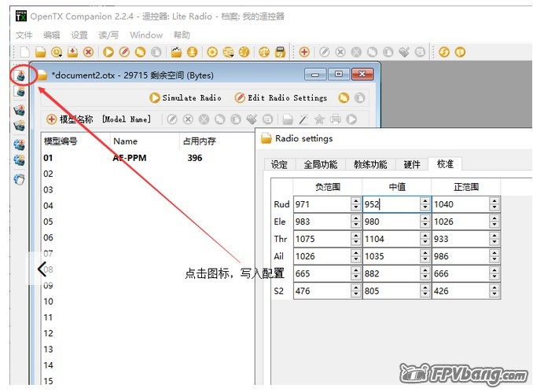
Task: Click the red X Close file toolbar icon
Action: [88, 52]
